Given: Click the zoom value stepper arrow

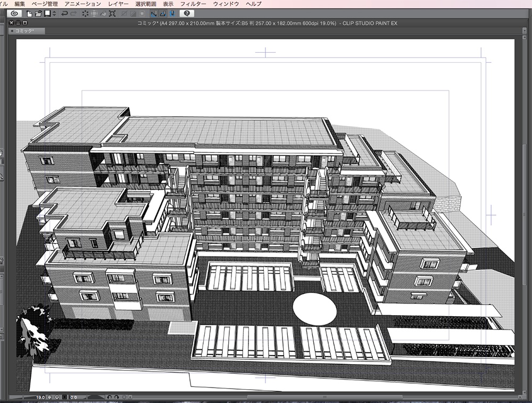Looking at the screenshot, I should coord(49,398).
